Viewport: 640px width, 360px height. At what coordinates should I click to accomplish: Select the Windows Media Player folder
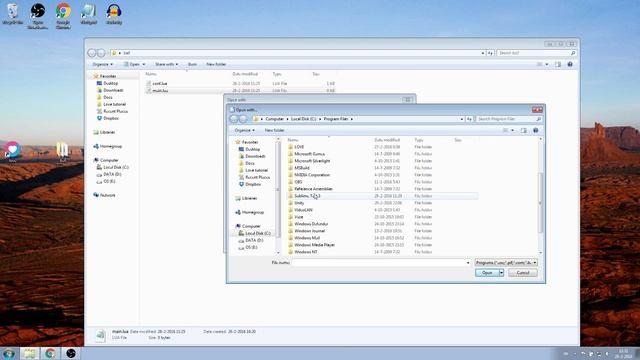[314, 245]
